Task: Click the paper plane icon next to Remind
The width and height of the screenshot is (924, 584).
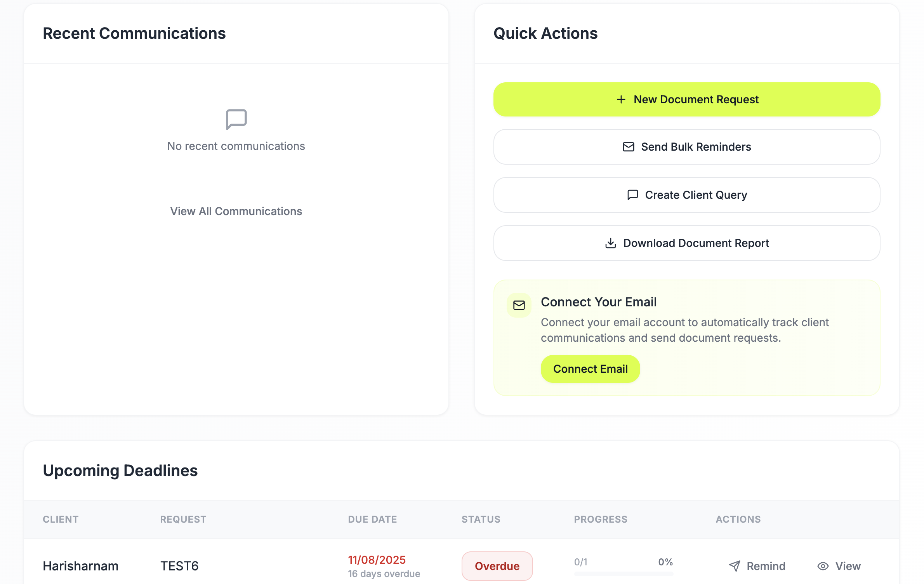Action: [x=735, y=566]
